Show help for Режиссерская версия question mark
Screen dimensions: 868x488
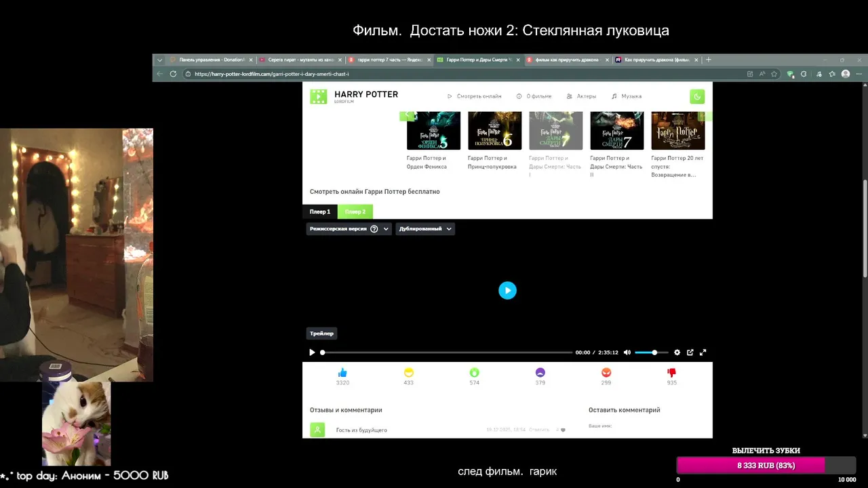[x=374, y=229]
